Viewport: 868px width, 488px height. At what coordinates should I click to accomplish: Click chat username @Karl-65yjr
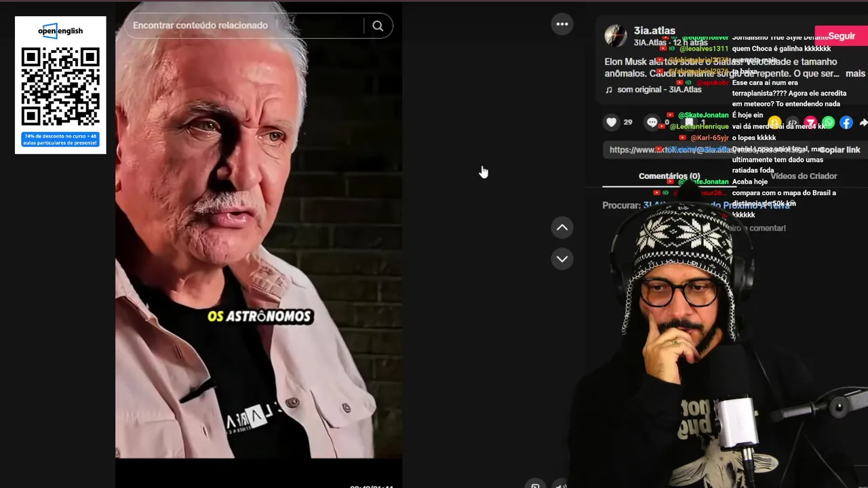click(709, 138)
